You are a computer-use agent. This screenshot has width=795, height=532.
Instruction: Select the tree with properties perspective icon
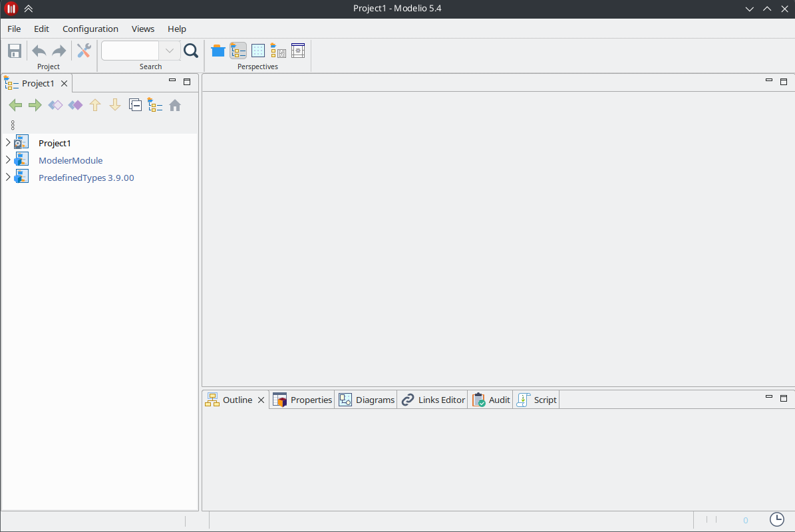[278, 51]
